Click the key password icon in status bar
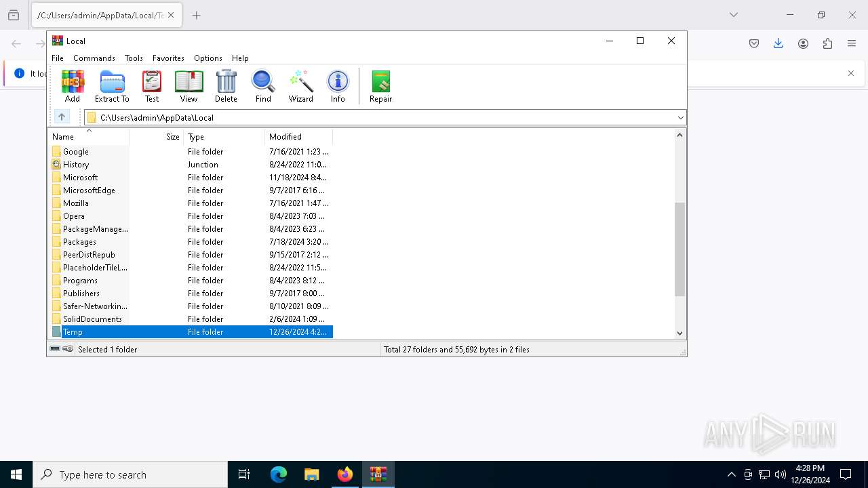The image size is (868, 488). point(68,349)
